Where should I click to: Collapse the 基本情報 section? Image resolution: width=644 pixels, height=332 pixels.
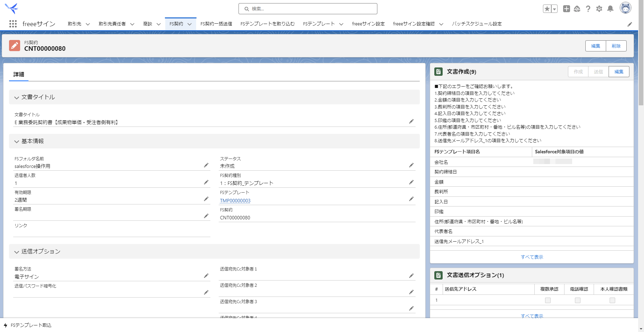[16, 141]
